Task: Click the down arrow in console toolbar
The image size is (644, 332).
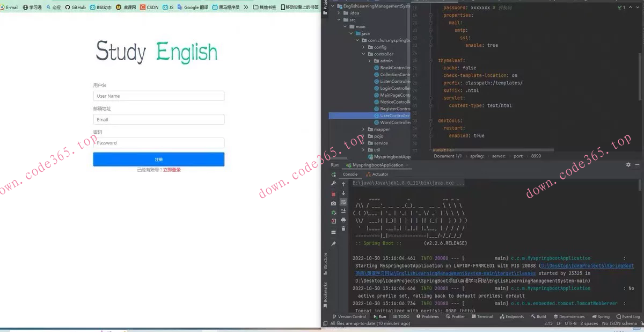Action: pyautogui.click(x=343, y=193)
